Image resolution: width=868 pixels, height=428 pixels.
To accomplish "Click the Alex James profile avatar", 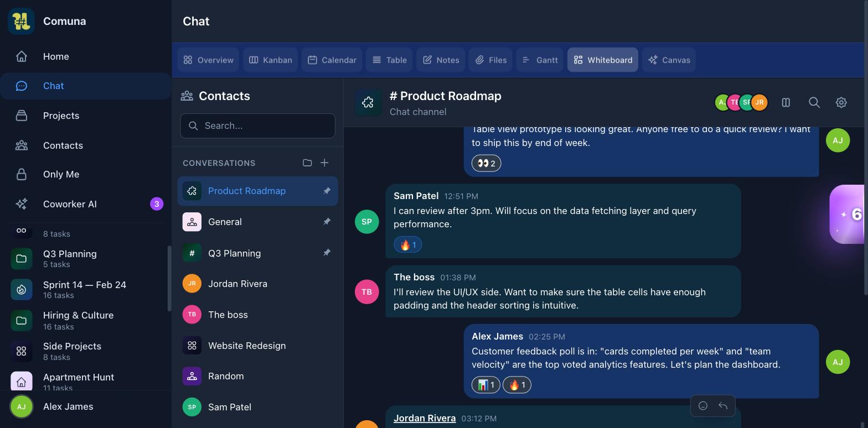I will coord(21,406).
